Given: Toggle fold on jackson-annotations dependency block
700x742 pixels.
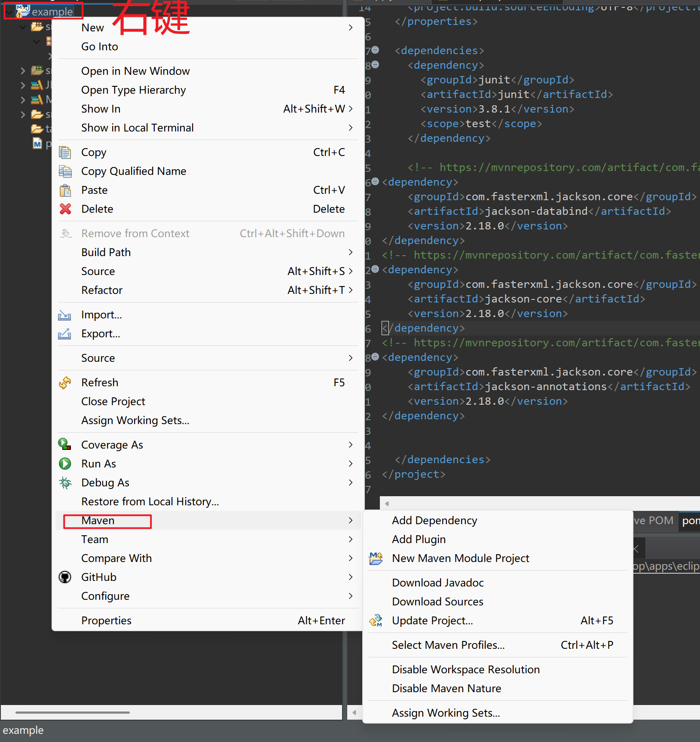Looking at the screenshot, I should point(375,357).
